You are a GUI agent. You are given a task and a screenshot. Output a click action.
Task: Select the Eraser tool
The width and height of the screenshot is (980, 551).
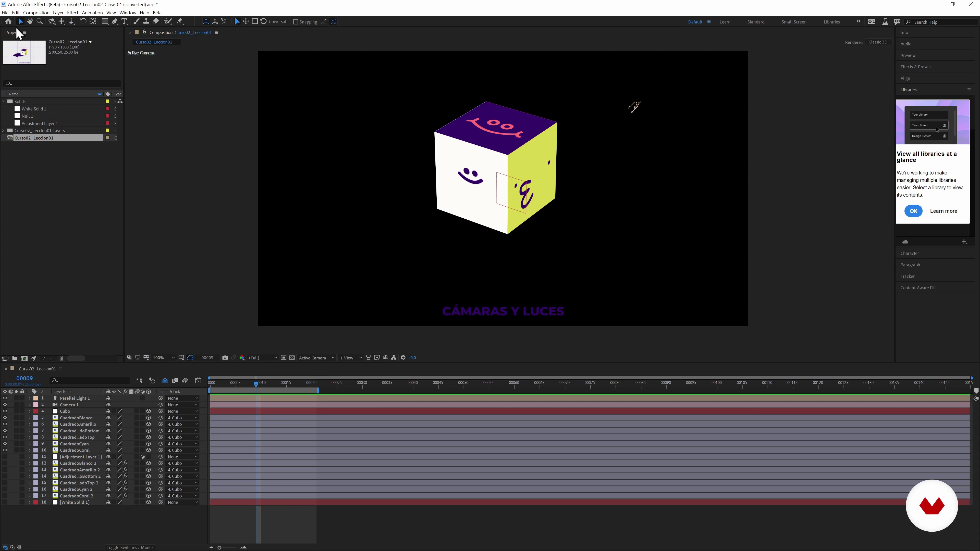156,22
